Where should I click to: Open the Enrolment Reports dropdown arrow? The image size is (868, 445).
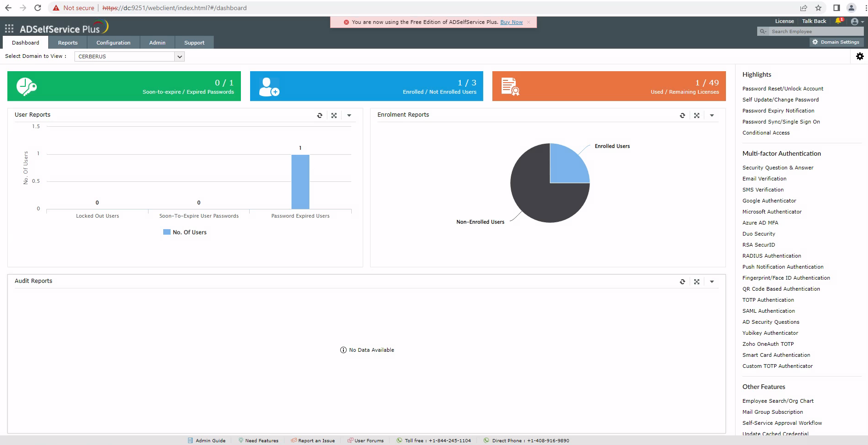pos(712,116)
